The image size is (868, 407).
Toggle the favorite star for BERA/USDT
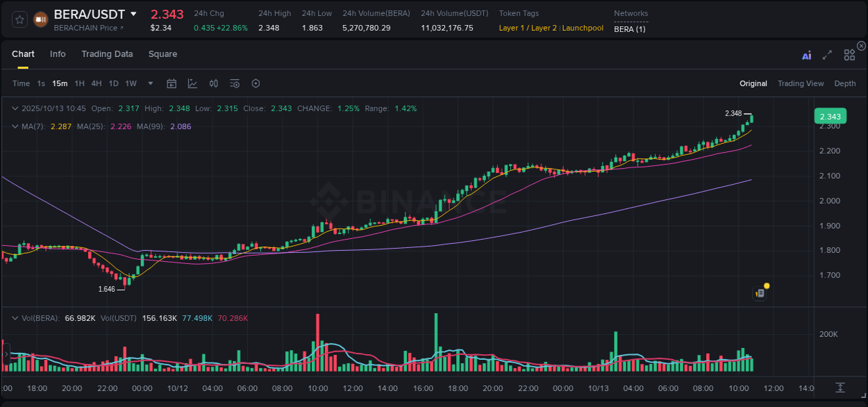[19, 19]
